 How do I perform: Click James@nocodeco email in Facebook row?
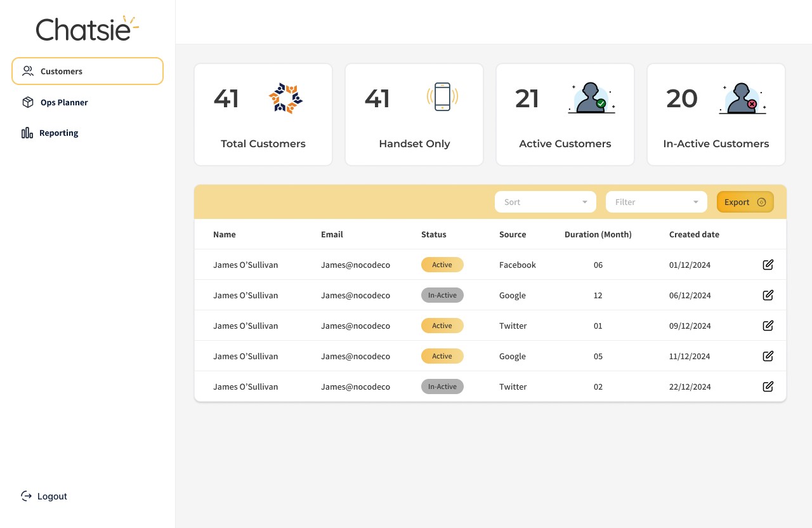(355, 265)
